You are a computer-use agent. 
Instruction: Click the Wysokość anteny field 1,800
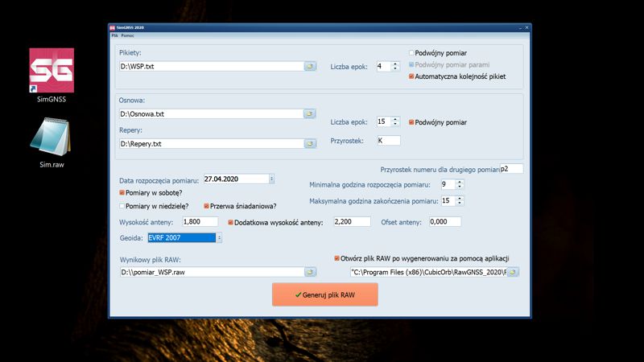click(x=200, y=222)
